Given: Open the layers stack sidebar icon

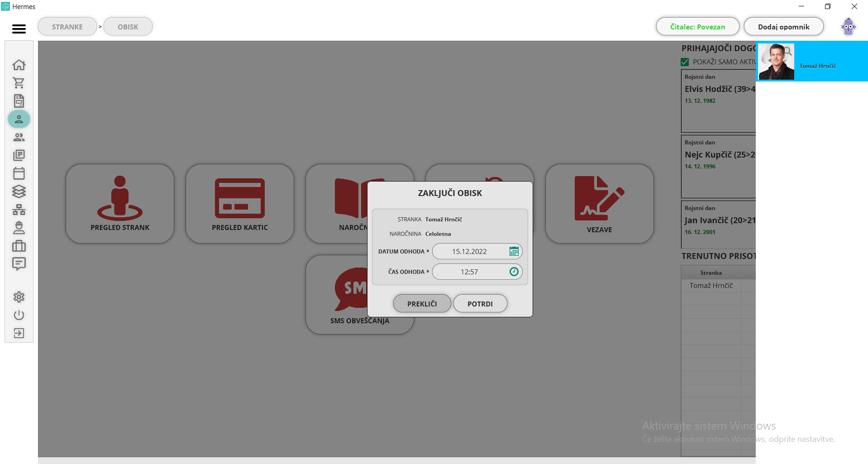Looking at the screenshot, I should pos(19,191).
